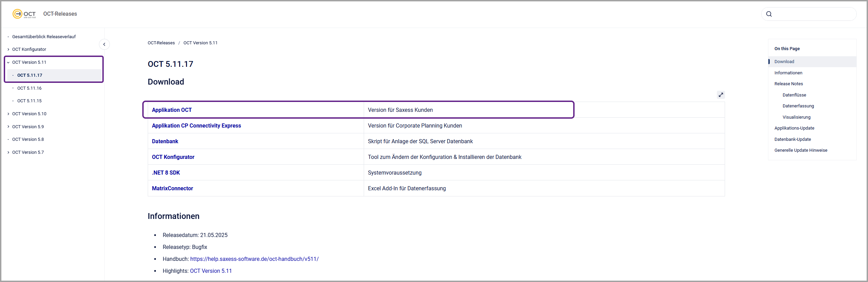Jump to Informationen in page outline
This screenshot has width=868, height=282.
(x=788, y=73)
